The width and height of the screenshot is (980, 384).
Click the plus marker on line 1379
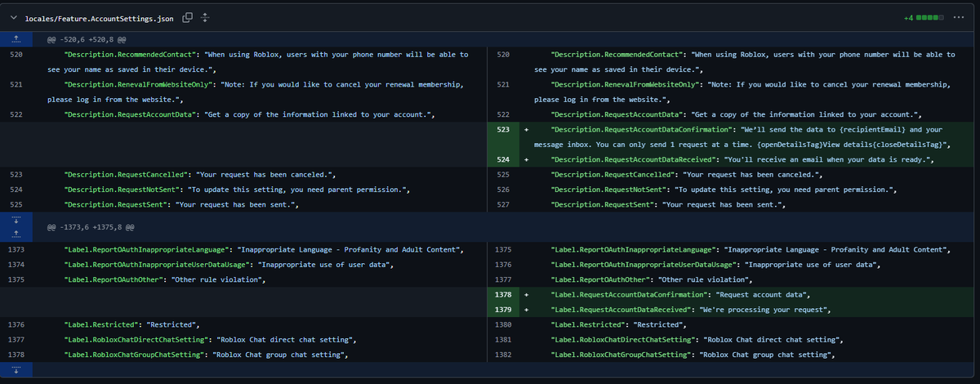[x=527, y=310]
